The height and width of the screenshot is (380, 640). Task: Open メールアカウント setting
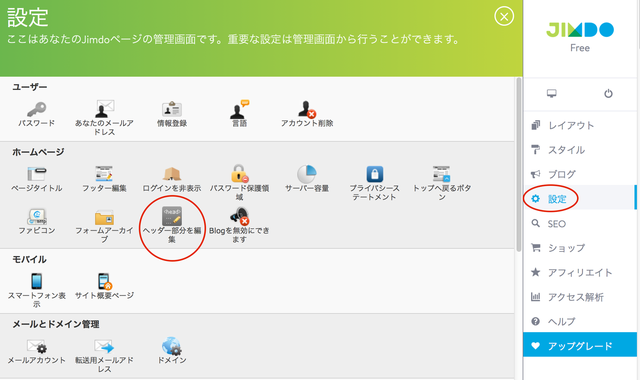coord(36,351)
